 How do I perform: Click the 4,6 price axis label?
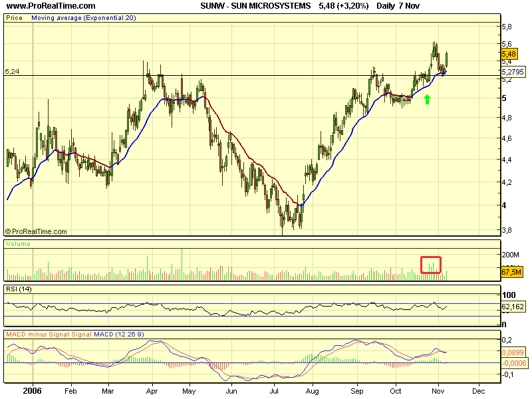[507, 138]
